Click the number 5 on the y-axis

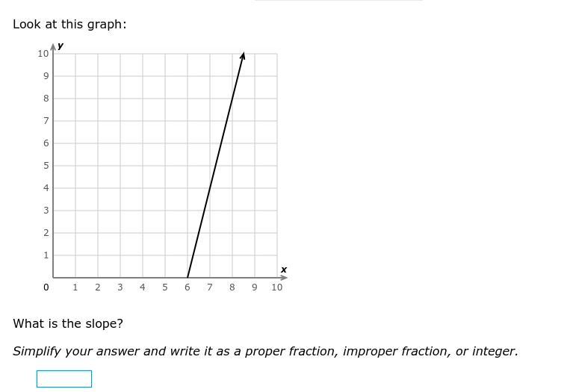tap(46, 166)
